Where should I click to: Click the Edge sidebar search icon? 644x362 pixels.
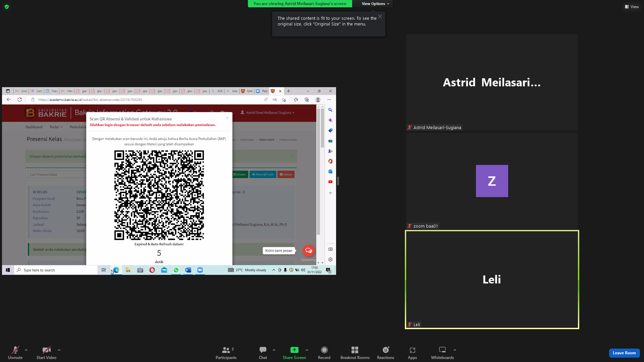(330, 110)
